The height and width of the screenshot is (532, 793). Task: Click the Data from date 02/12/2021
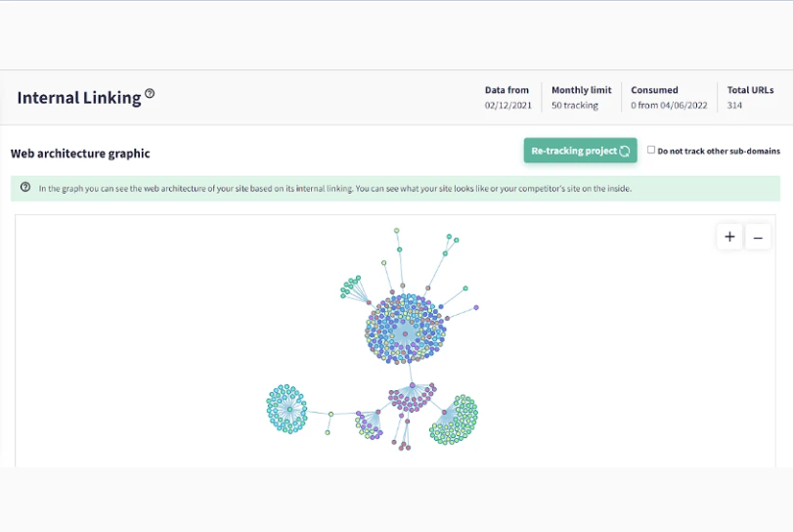click(507, 106)
